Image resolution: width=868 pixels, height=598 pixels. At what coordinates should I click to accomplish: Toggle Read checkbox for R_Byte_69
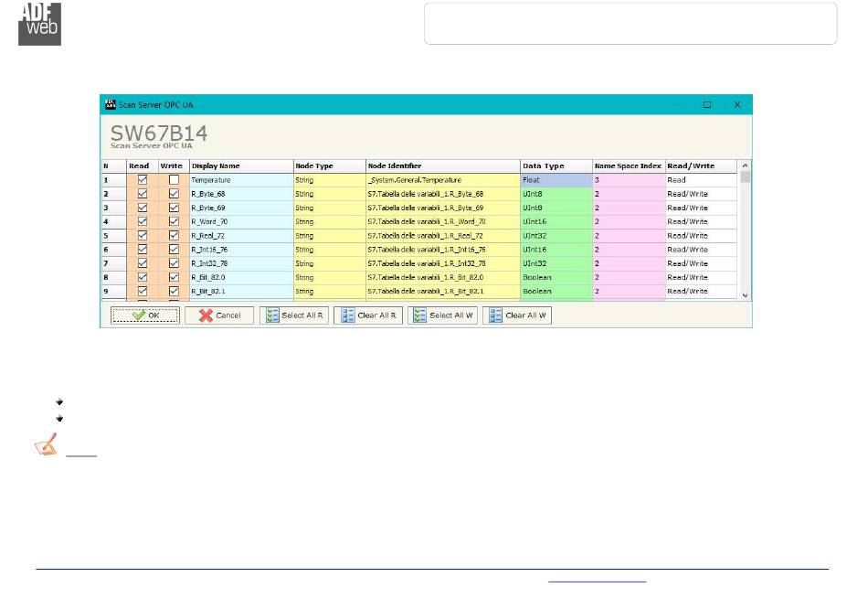[143, 208]
